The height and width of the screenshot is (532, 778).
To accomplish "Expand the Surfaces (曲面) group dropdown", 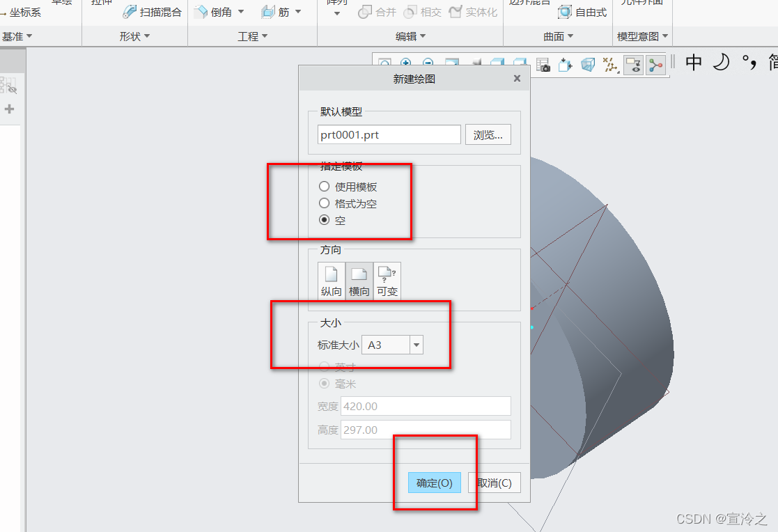I will click(x=558, y=36).
